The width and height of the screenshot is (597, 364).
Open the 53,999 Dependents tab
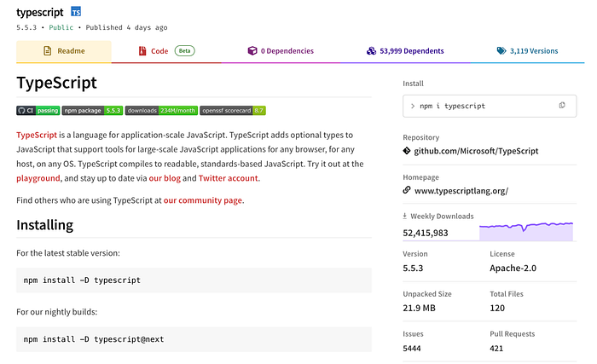pyautogui.click(x=405, y=51)
